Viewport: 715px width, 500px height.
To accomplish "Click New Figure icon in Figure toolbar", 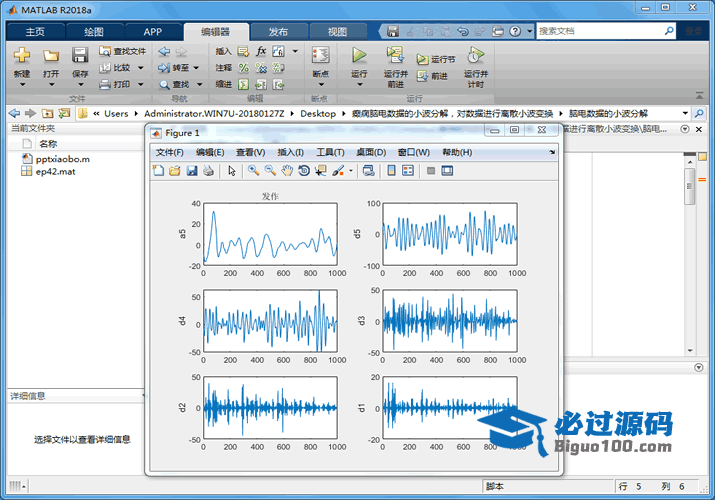I will pos(158,171).
